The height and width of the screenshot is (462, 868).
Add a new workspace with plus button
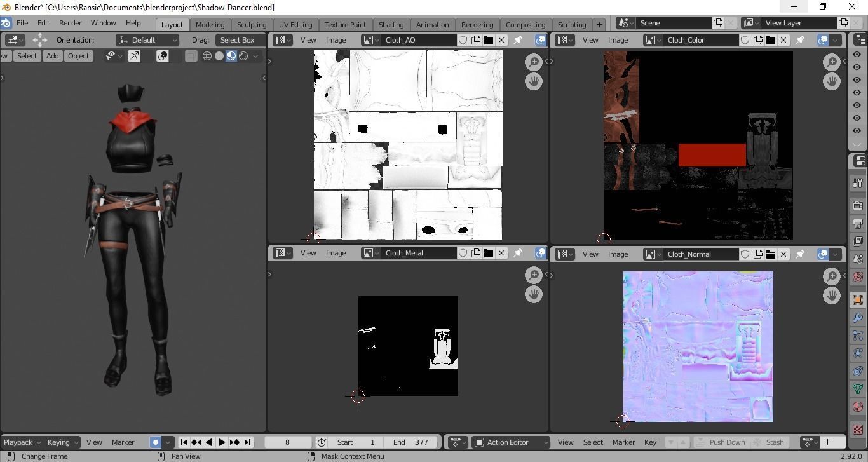coord(599,24)
